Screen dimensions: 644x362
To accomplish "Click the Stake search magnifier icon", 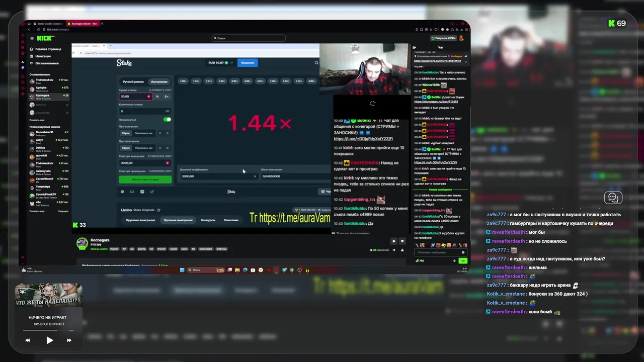I will click(x=316, y=63).
